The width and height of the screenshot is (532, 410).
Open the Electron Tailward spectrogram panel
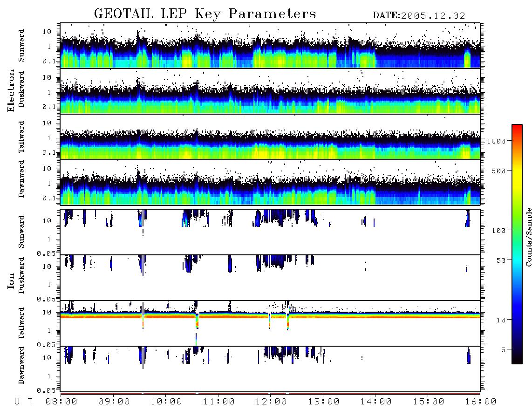[x=270, y=137]
